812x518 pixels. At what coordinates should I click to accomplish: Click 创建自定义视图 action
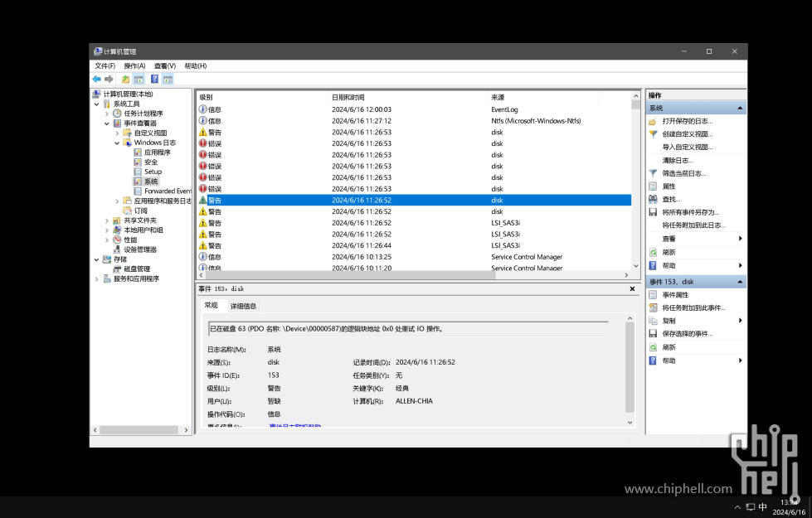pos(688,134)
